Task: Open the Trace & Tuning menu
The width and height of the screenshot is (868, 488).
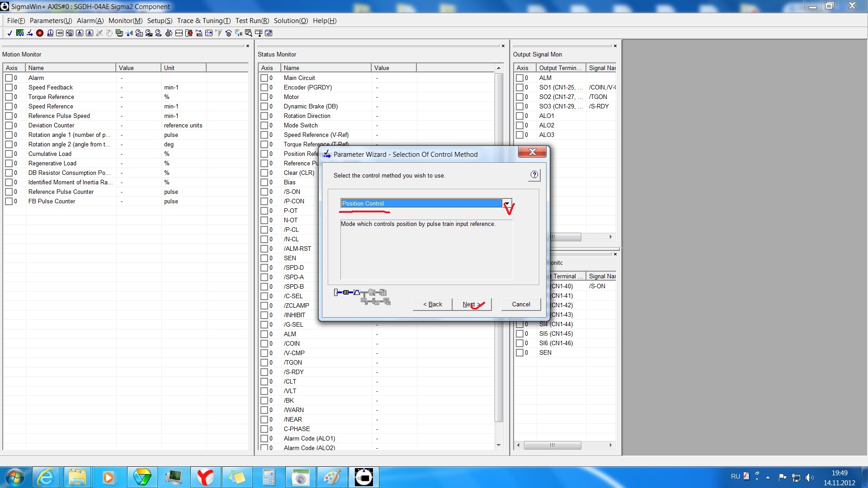Action: pos(203,21)
